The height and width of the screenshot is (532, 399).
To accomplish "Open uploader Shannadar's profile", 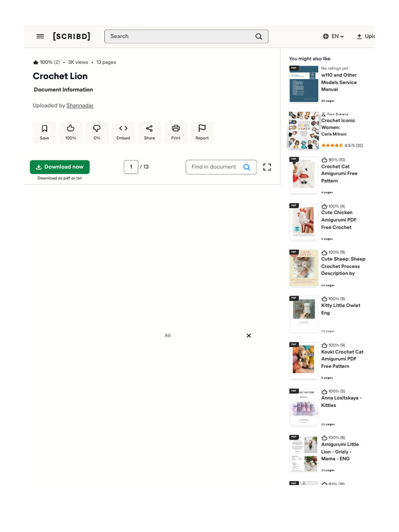I will tap(79, 105).
